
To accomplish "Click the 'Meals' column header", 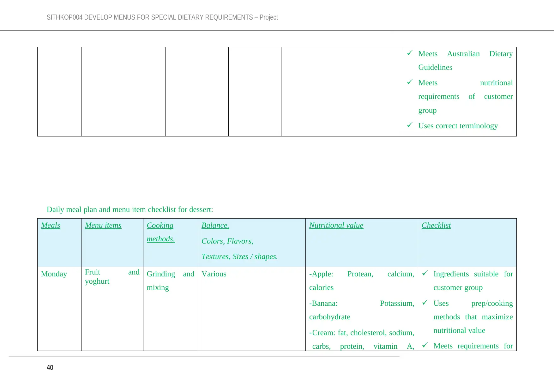I will click(x=51, y=225).
